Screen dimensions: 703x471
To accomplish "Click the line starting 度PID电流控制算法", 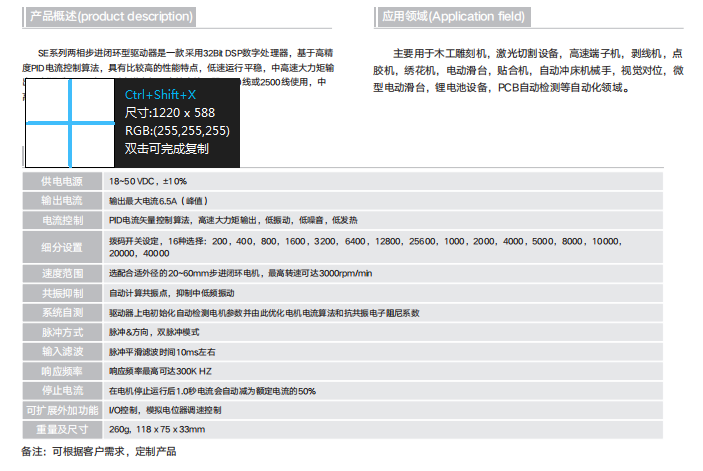I will [x=178, y=68].
